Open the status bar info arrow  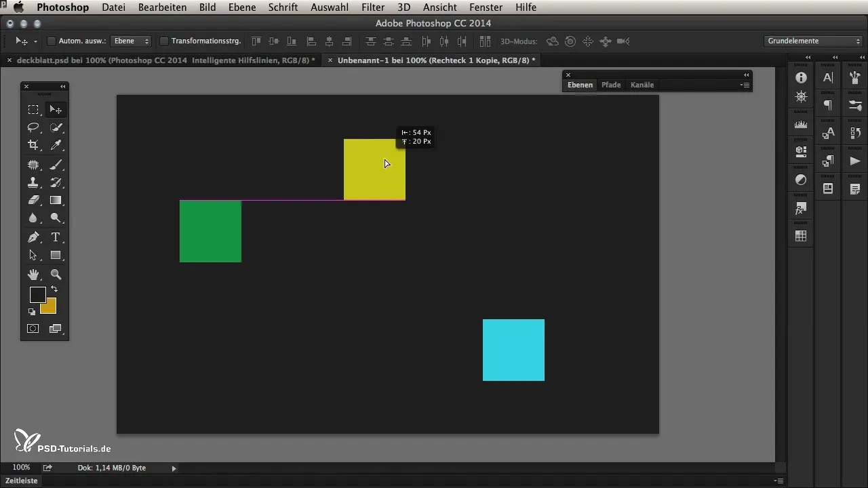[x=174, y=468]
